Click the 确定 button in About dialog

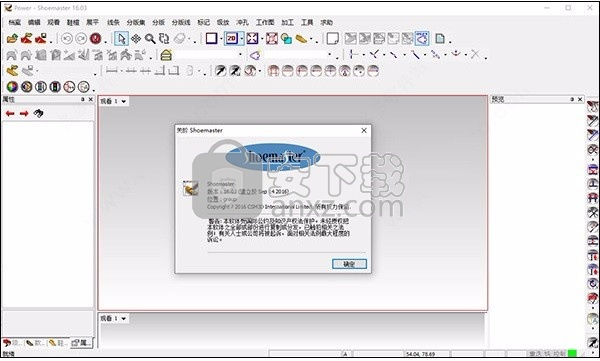pos(349,264)
